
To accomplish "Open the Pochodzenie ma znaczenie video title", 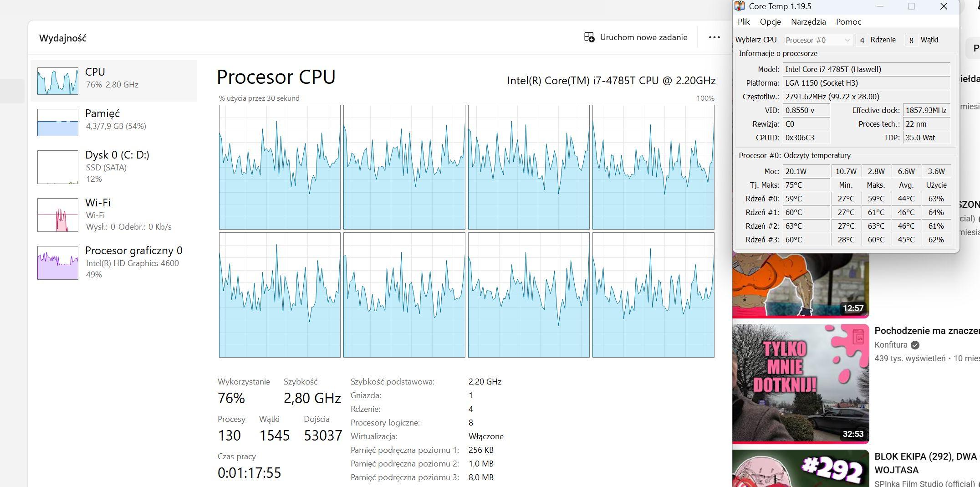I will pos(927,331).
